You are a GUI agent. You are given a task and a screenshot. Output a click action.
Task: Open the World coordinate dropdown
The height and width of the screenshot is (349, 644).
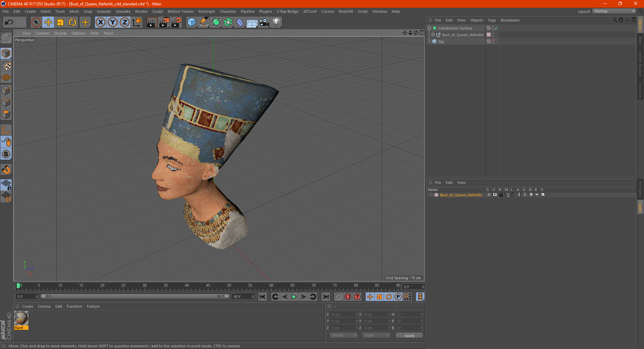click(344, 335)
